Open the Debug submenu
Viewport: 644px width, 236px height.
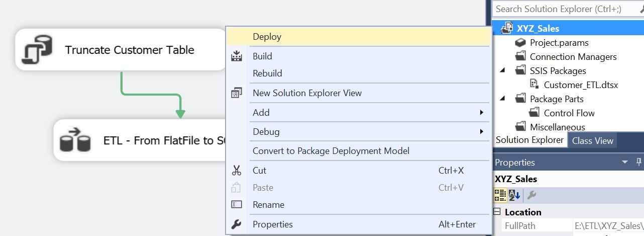(x=358, y=132)
